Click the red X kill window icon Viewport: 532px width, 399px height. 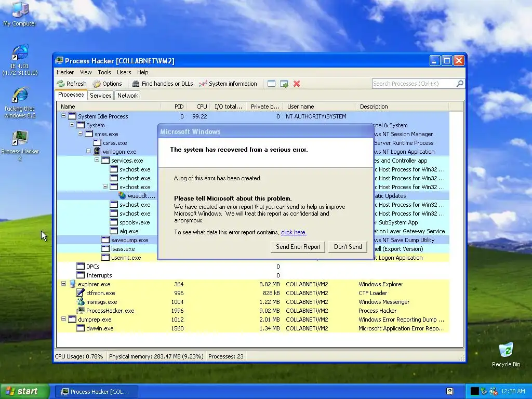pyautogui.click(x=297, y=84)
